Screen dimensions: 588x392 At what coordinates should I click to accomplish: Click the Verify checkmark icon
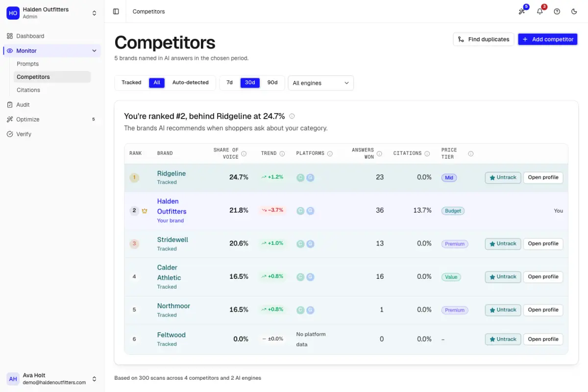(x=10, y=134)
